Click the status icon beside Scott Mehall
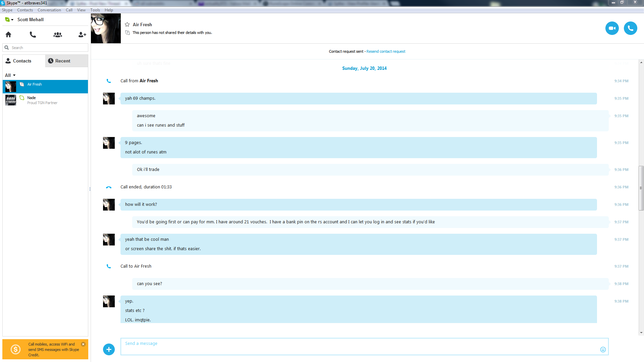This screenshot has height=362, width=644. pyautogui.click(x=7, y=19)
